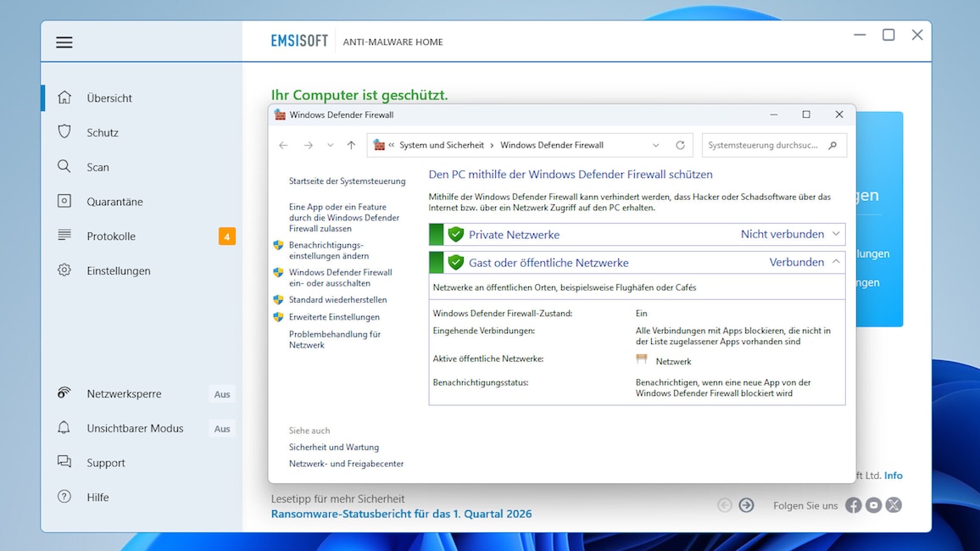Image resolution: width=980 pixels, height=551 pixels.
Task: Go up one level in Systemsteuerung
Action: (x=351, y=145)
